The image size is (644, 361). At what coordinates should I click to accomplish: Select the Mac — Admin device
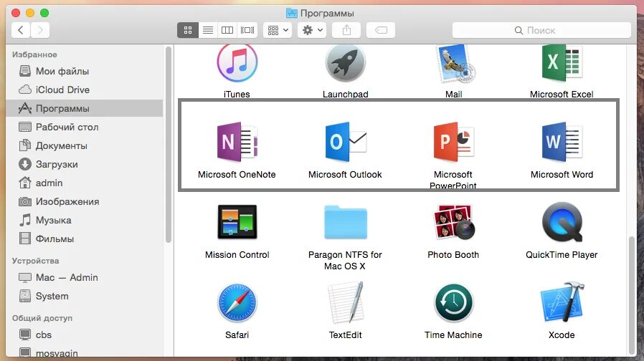click(85, 277)
